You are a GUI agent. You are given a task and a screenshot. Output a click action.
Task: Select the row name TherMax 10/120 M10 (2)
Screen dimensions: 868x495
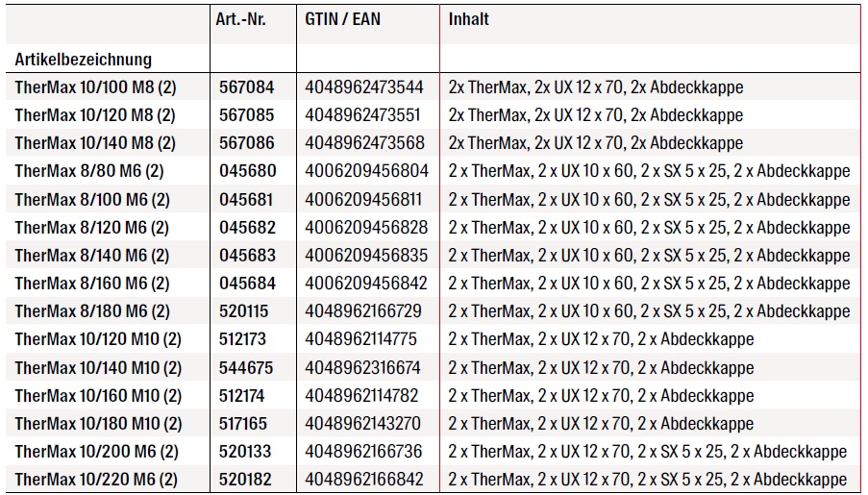(98, 339)
